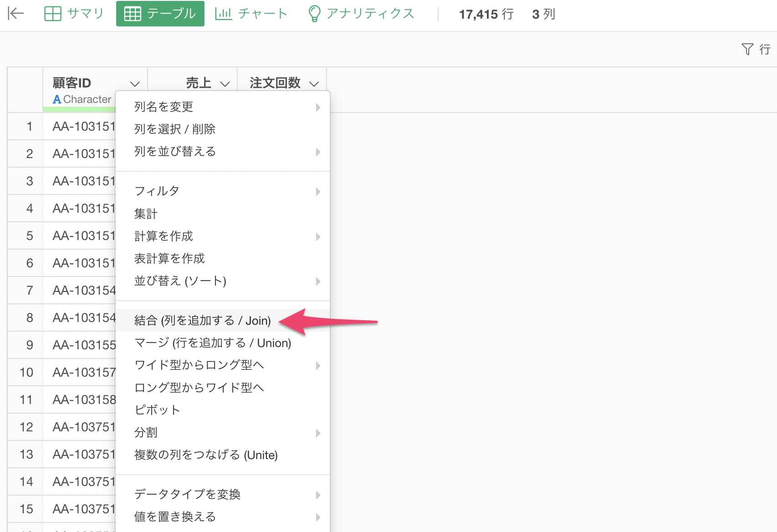Click the 行 filter label
This screenshot has width=777, height=532.
[x=765, y=49]
